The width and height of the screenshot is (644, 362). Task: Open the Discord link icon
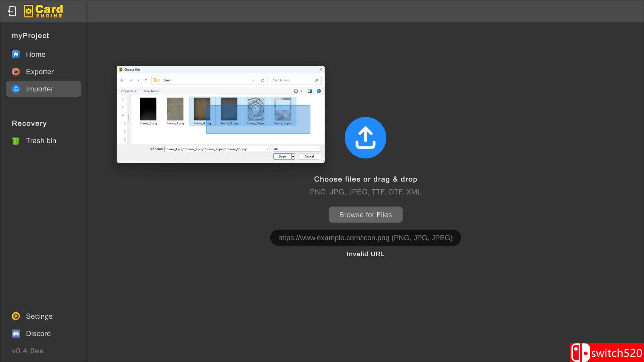tap(16, 333)
